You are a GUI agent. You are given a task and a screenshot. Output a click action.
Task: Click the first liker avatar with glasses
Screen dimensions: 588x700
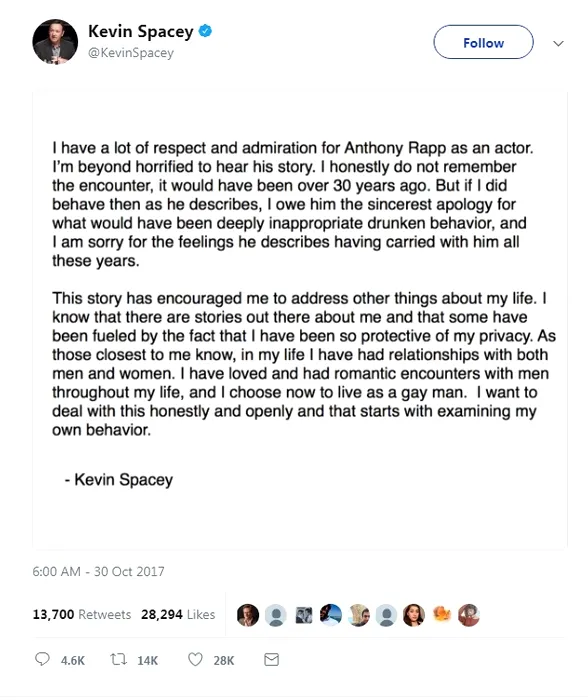click(248, 615)
